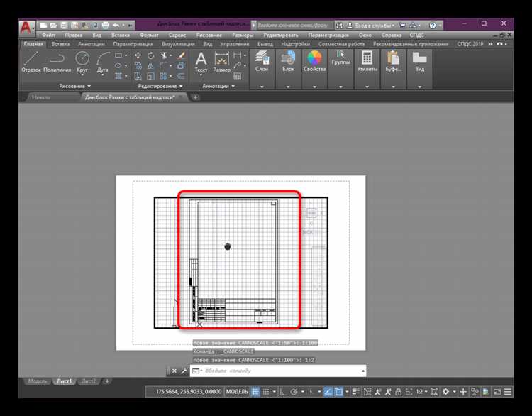Open workspace switching gear in status bar
The image size is (532, 416).
[446, 392]
